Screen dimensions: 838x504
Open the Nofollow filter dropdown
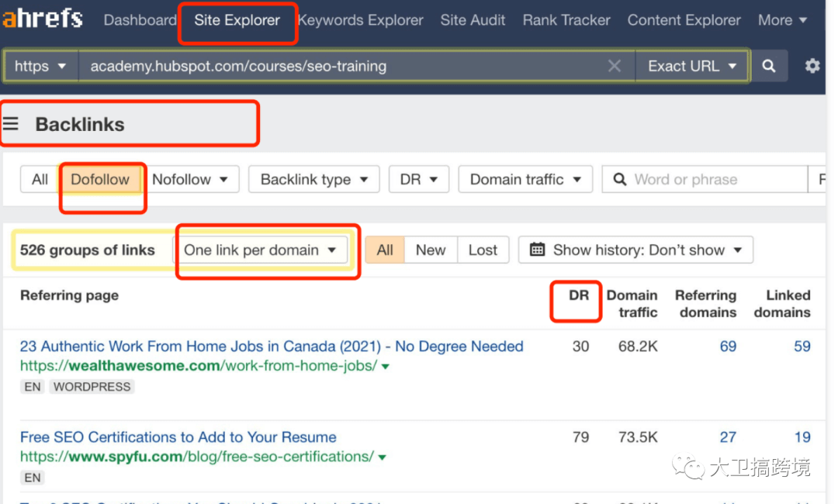click(x=190, y=179)
